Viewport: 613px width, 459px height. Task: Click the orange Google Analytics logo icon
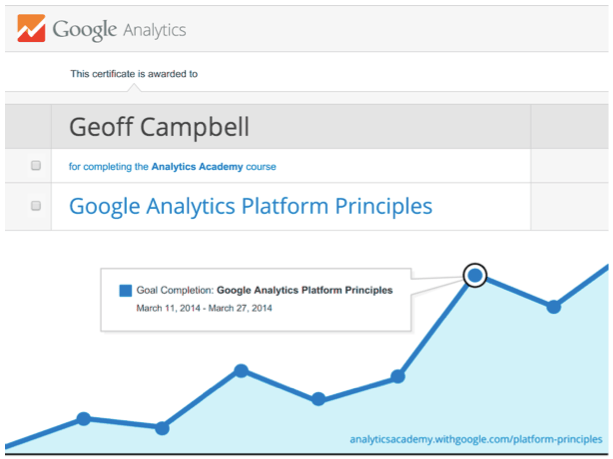point(29,30)
